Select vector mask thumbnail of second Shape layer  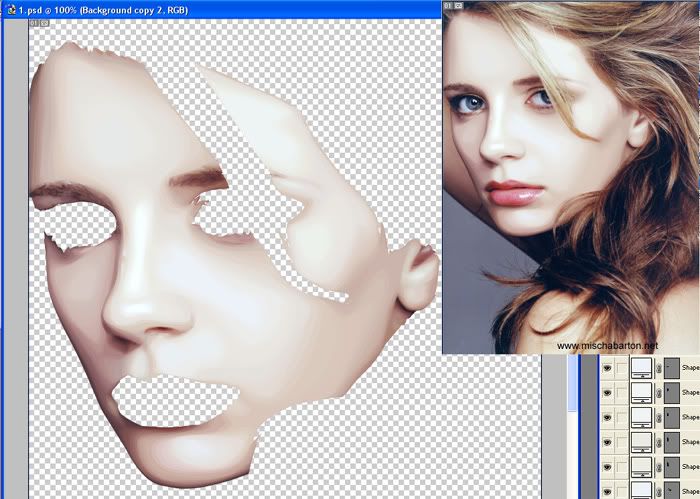(672, 393)
